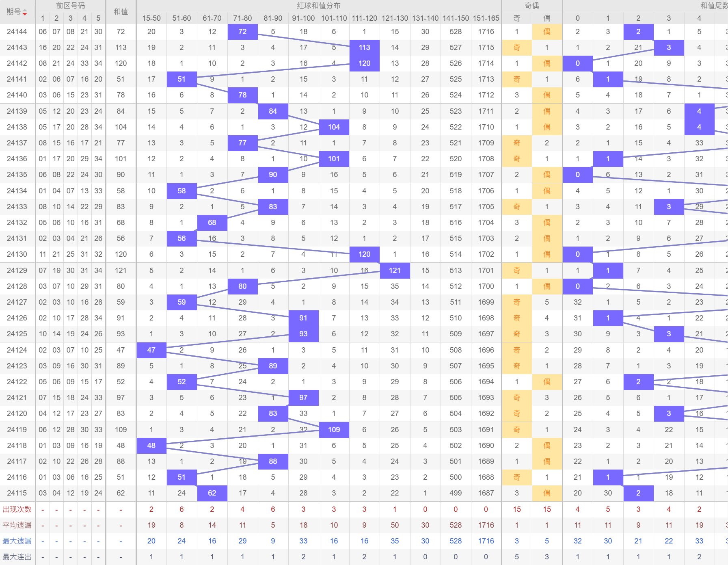Click highlighted 72 cell in 71-80 column
Screen dimensions: 728x565
[x=242, y=32]
